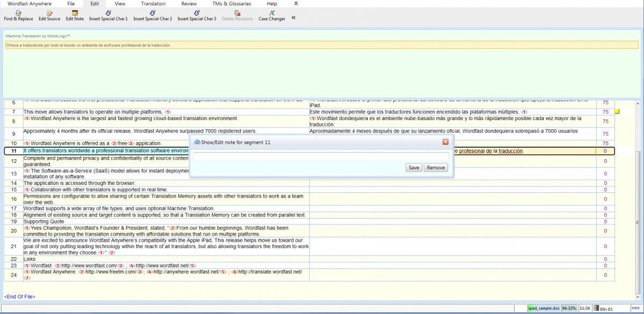Open the Case Changer tool
Viewport: 644px width, 314px height.
pyautogui.click(x=272, y=15)
